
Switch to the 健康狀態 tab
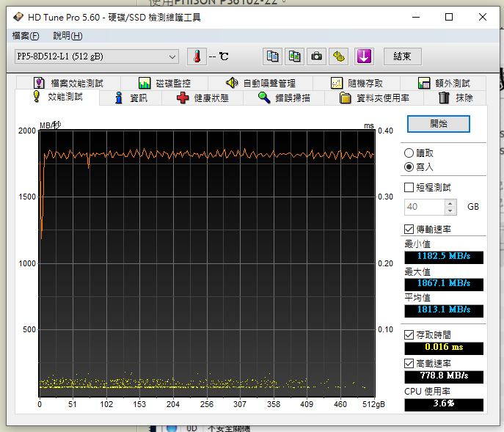tap(202, 98)
